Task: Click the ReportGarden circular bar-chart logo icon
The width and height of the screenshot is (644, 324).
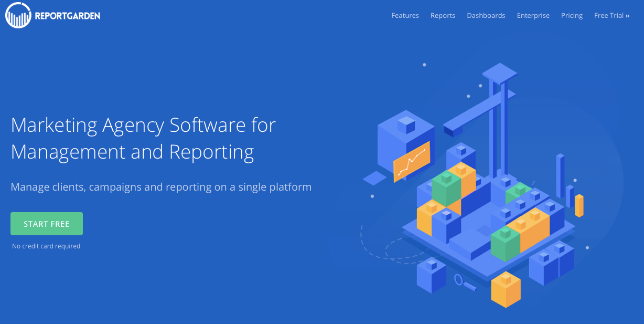Action: 18,15
